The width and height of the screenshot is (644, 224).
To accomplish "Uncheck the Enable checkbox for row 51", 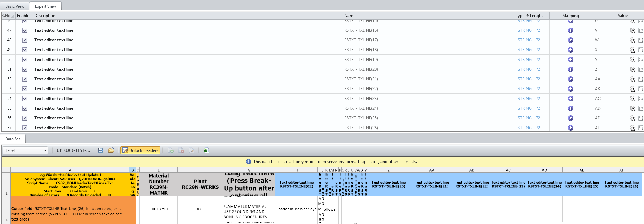I will (x=25, y=69).
